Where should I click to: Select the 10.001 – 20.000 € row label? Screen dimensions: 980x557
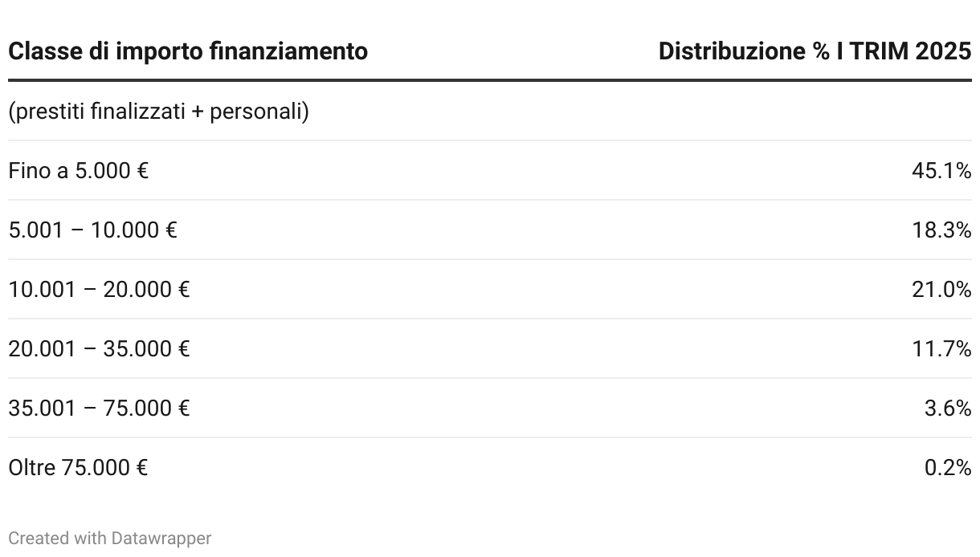99,289
